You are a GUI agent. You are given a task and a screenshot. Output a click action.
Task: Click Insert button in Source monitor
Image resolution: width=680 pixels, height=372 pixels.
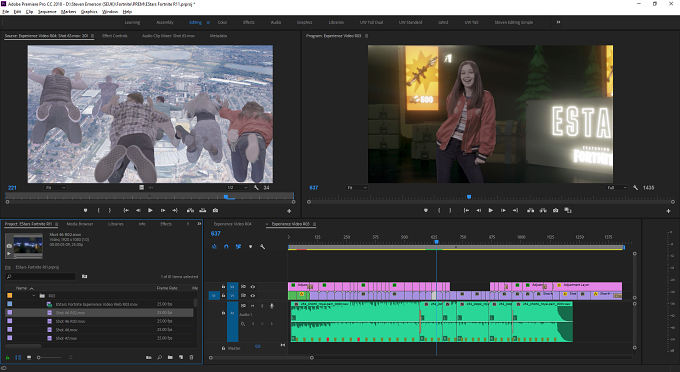(x=190, y=210)
